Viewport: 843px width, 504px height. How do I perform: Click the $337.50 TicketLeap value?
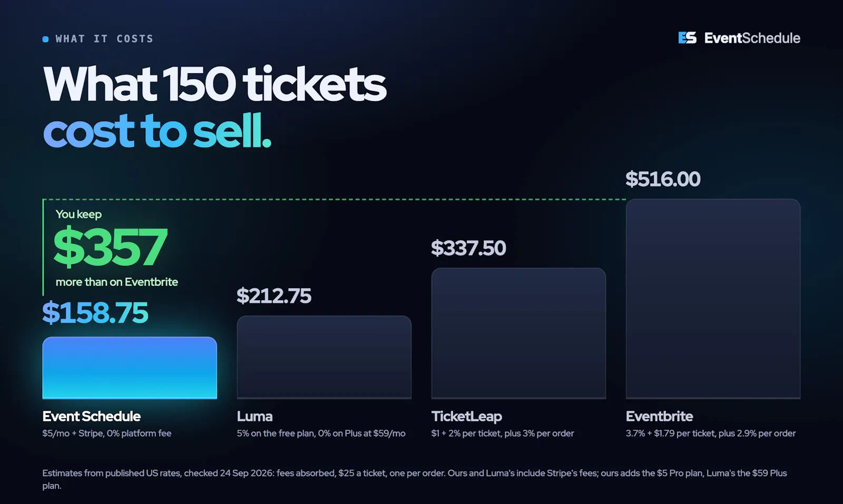[x=468, y=248]
